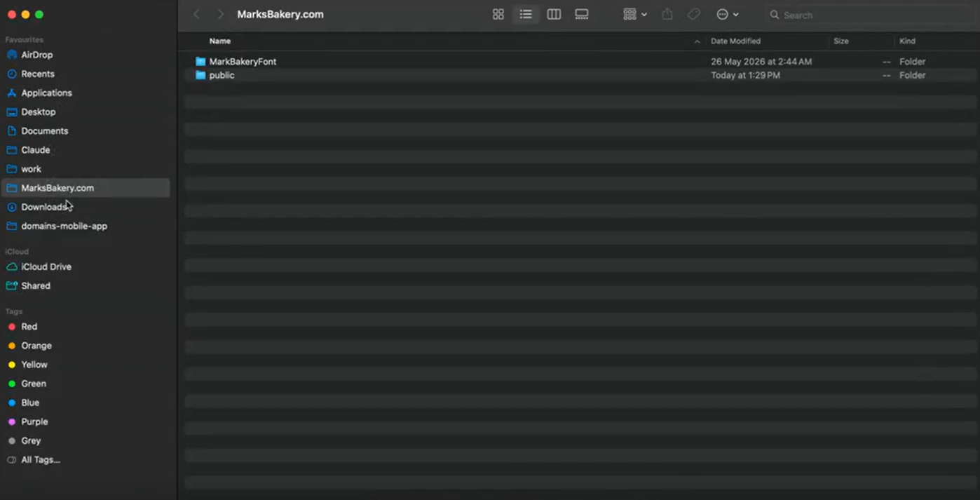This screenshot has height=500, width=980.
Task: Click the Search field
Action: click(x=869, y=15)
